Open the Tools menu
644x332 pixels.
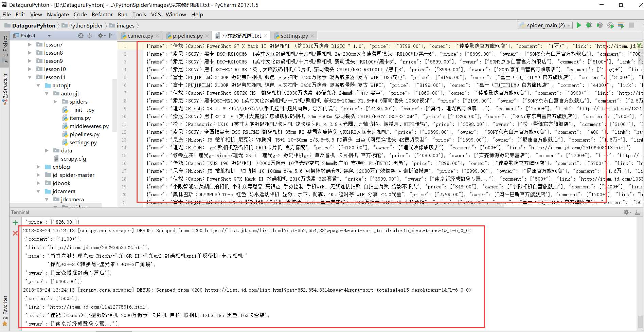coord(139,14)
